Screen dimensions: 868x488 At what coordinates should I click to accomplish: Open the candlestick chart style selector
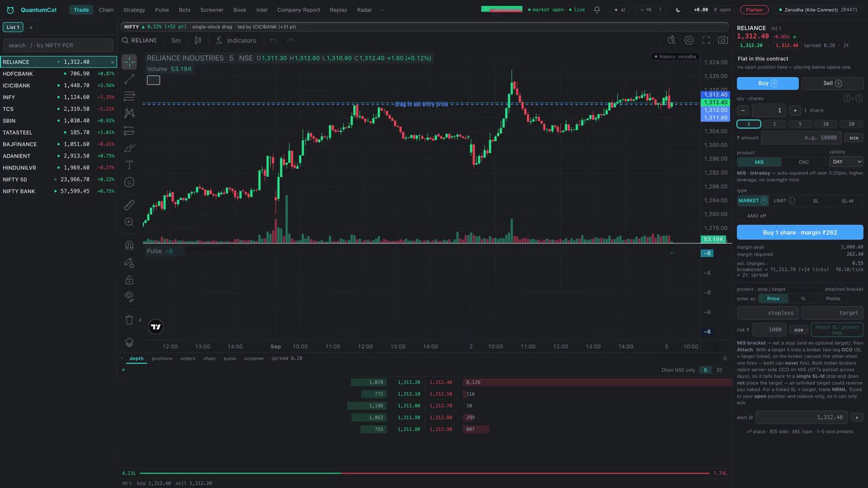pyautogui.click(x=198, y=40)
